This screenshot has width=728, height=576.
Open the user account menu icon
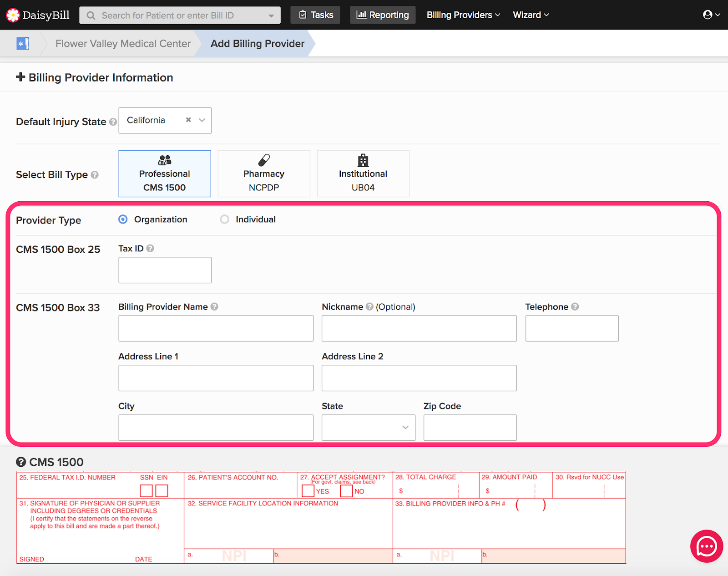(711, 15)
